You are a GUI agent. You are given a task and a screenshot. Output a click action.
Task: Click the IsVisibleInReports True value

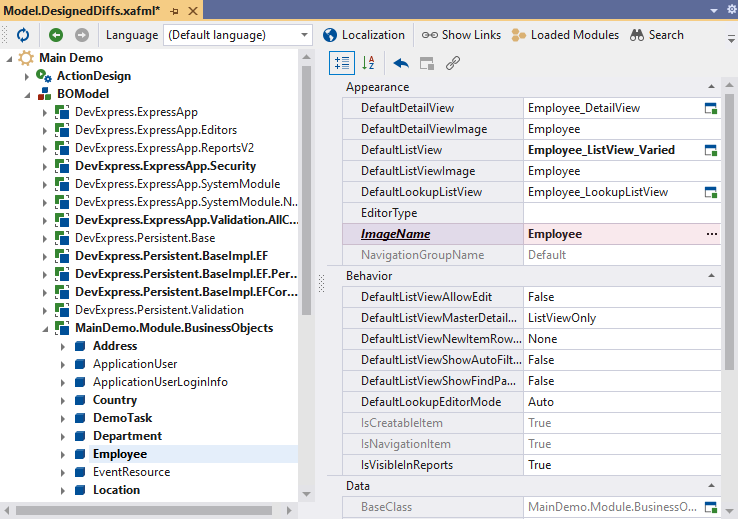[622, 465]
